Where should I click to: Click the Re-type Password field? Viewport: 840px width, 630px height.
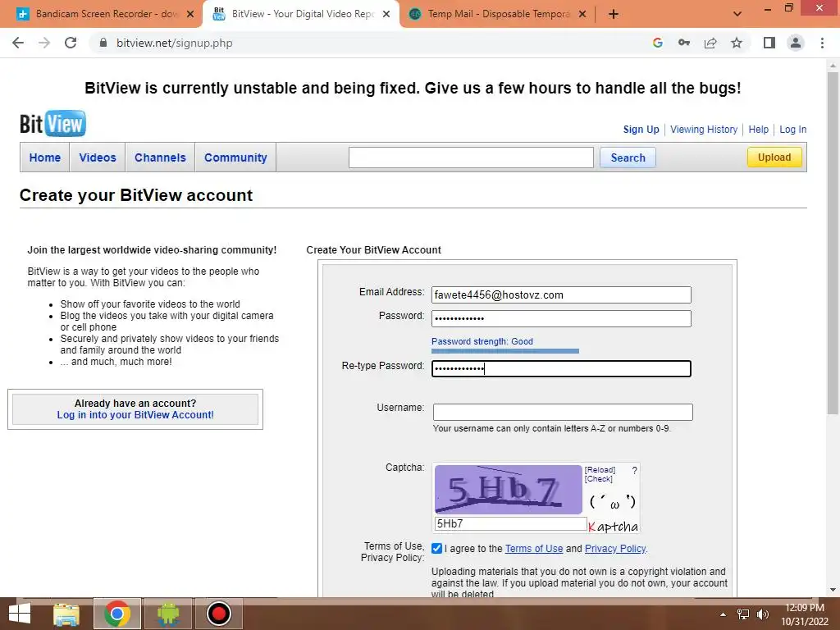pos(561,368)
